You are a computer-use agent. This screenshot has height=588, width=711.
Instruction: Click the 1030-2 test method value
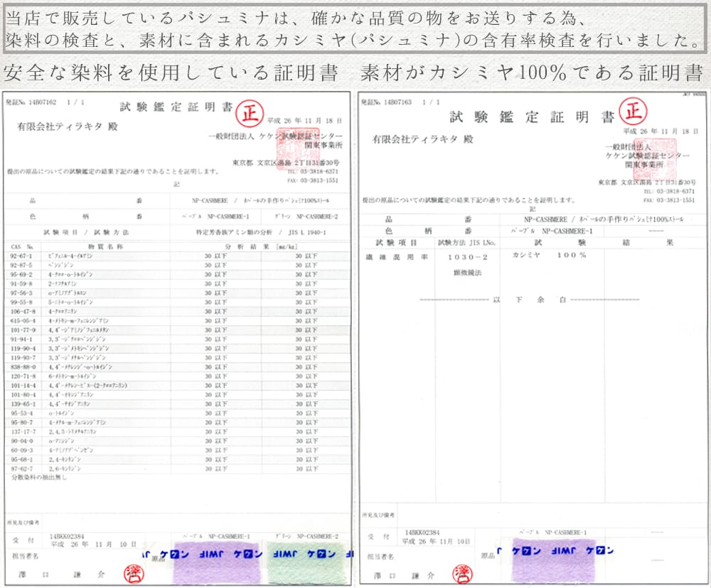[x=467, y=257]
